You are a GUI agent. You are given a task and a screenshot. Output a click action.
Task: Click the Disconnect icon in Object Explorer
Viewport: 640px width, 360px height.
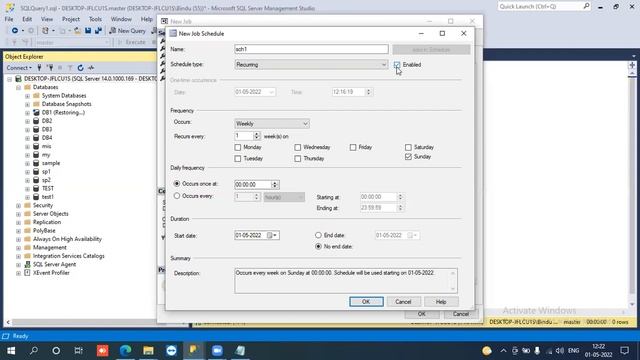(x=50, y=68)
